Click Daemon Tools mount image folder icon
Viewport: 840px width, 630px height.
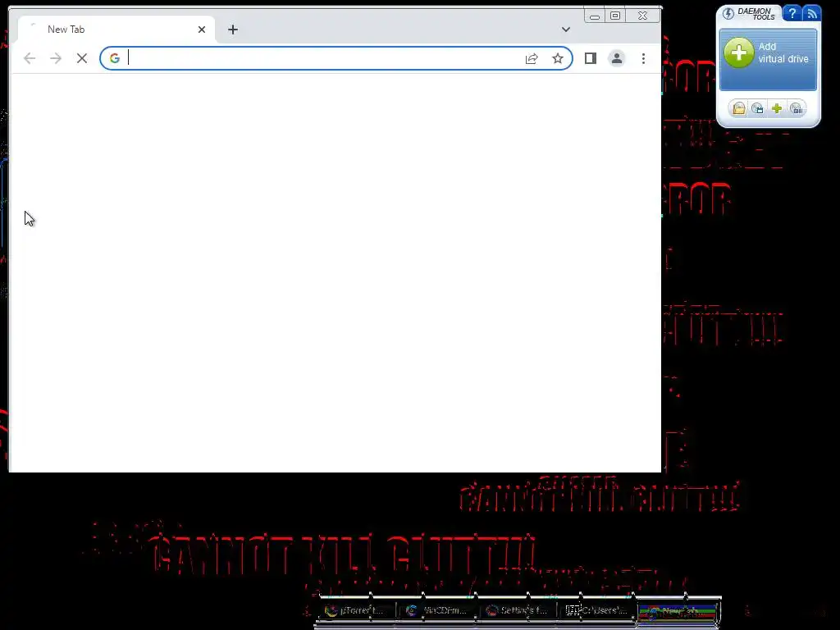click(739, 109)
